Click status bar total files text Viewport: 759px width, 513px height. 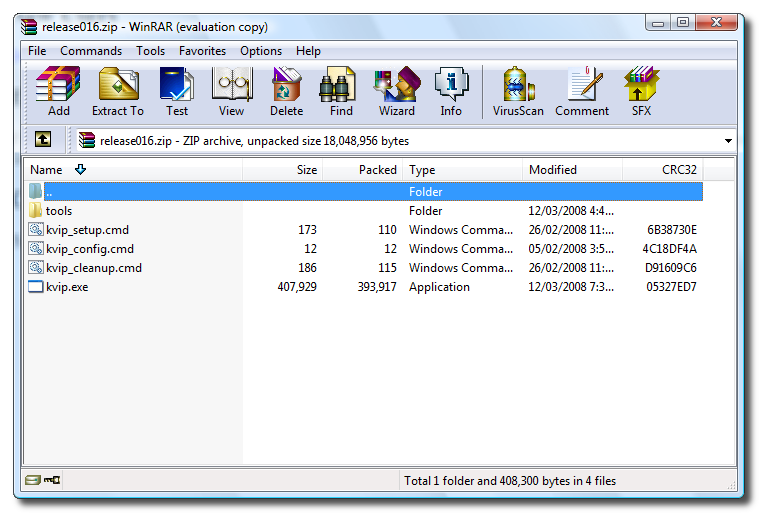(510, 481)
